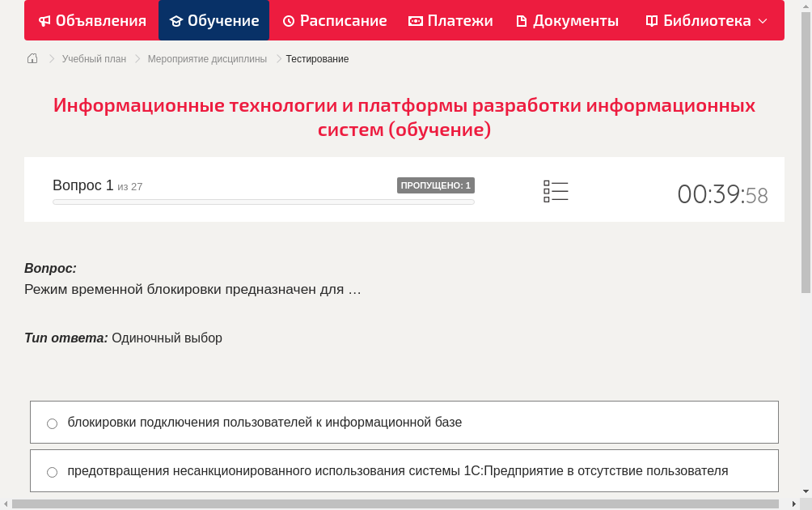The image size is (812, 510).
Task: Open the question list overview icon
Action: click(556, 190)
